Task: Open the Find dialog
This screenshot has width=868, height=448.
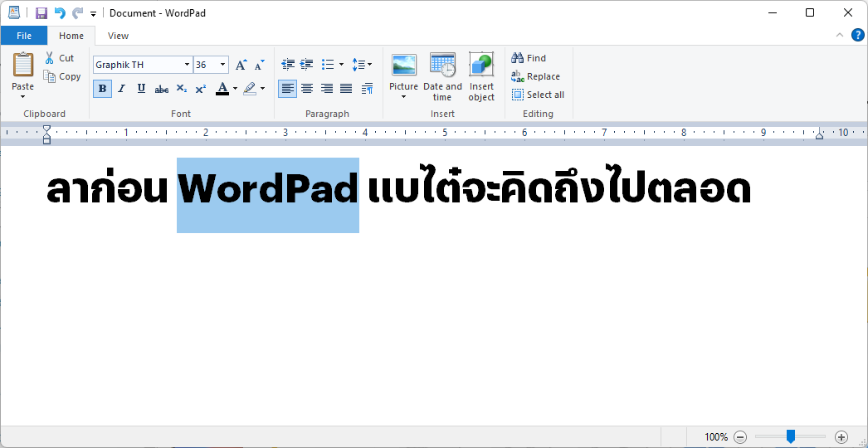Action: click(529, 57)
